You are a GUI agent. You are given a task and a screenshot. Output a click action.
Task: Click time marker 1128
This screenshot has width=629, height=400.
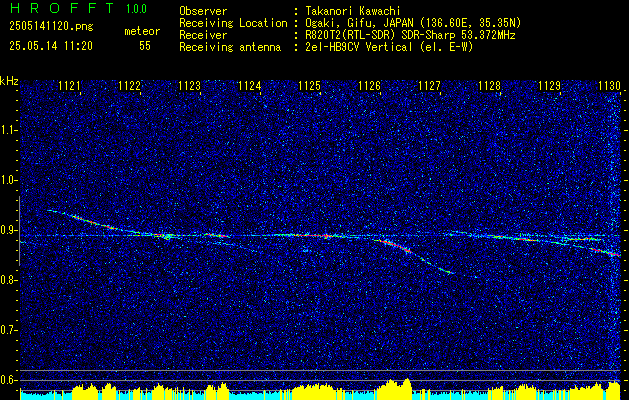click(489, 86)
